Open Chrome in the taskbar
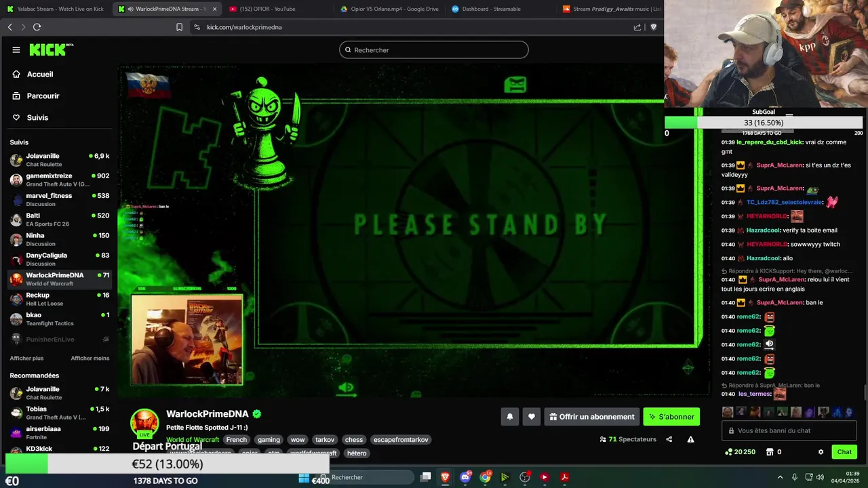Viewport: 868px width, 488px height. pyautogui.click(x=485, y=477)
